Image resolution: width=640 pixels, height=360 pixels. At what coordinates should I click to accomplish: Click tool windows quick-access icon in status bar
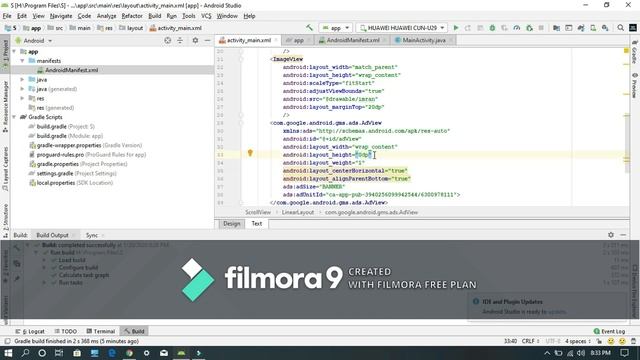pyautogui.click(x=7, y=341)
